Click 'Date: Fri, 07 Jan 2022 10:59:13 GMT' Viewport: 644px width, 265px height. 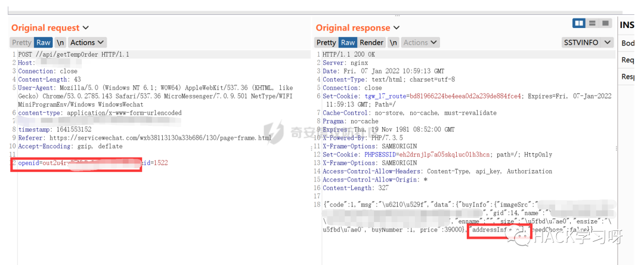383,71
